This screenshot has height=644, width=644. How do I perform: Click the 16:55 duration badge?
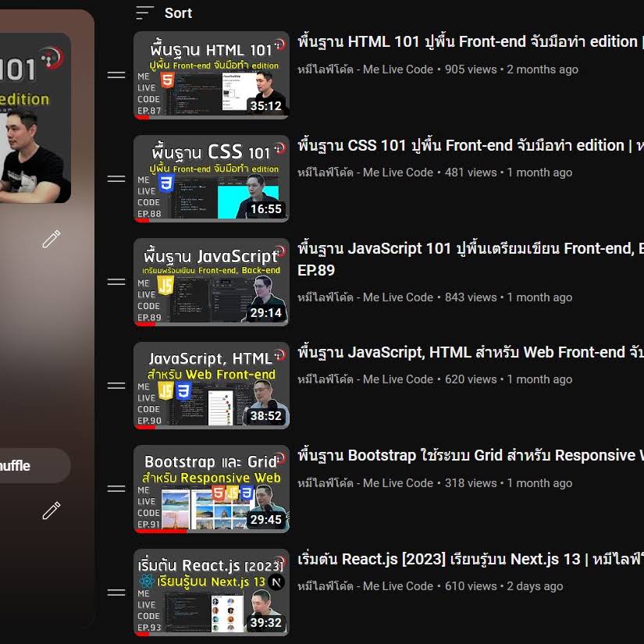(x=265, y=209)
